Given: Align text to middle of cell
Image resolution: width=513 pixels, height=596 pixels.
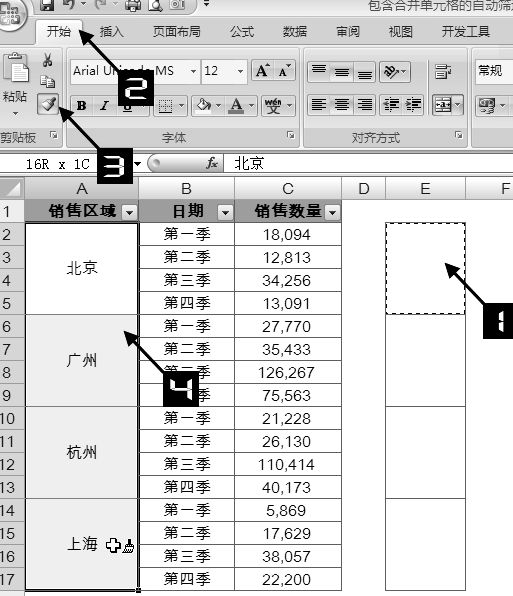Looking at the screenshot, I should click(x=342, y=71).
